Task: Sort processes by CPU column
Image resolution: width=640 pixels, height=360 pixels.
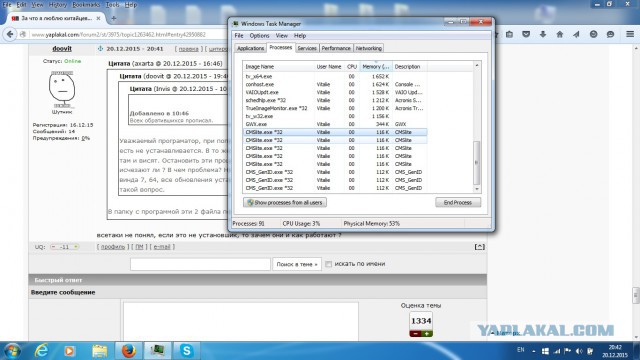Action: coord(352,67)
